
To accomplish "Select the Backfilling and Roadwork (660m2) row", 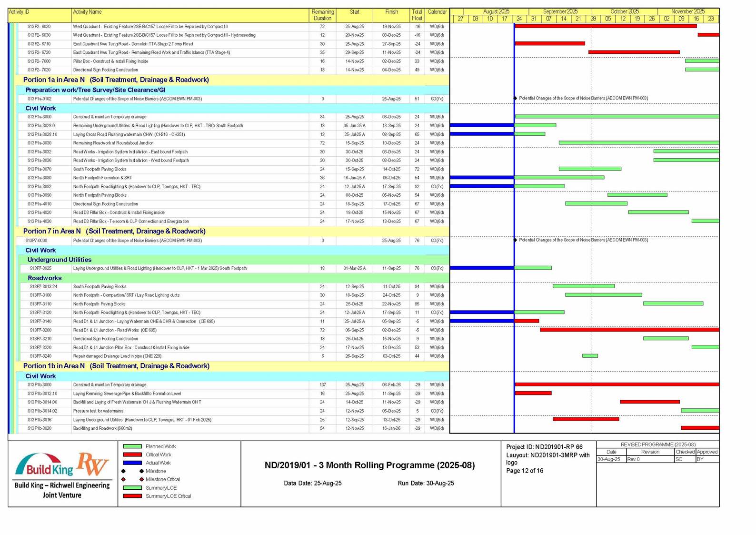I will tap(234, 428).
